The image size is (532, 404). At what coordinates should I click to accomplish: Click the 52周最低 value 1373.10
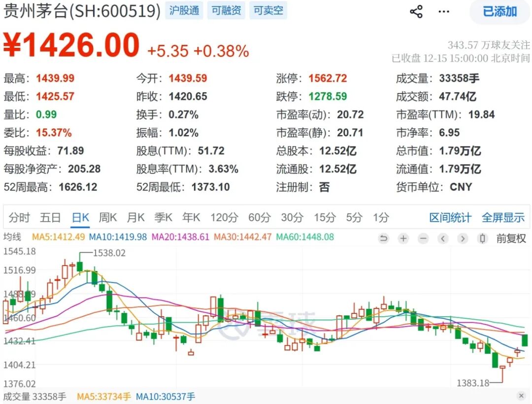[211, 187]
